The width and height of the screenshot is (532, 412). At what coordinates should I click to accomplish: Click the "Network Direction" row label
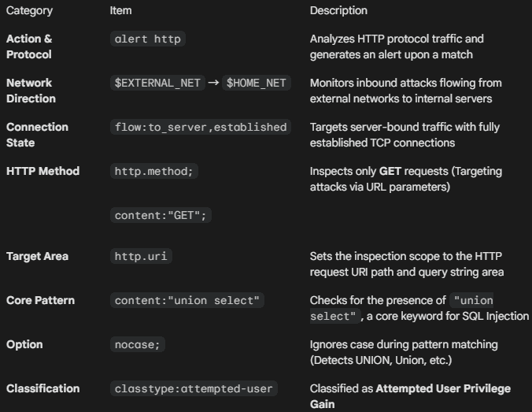(x=31, y=91)
